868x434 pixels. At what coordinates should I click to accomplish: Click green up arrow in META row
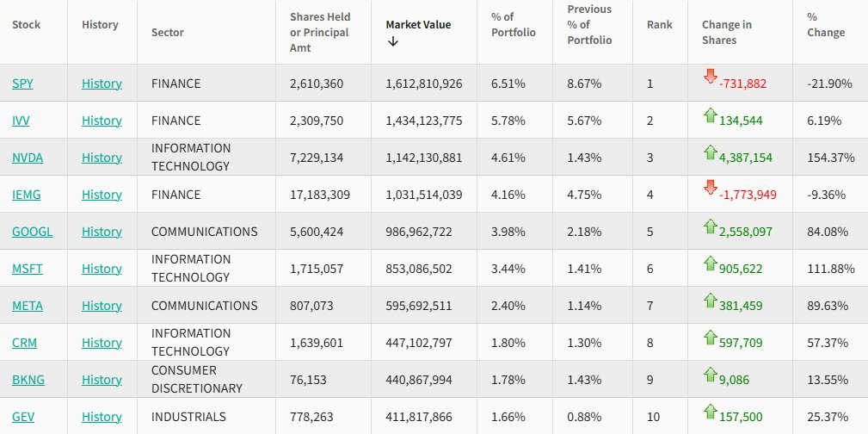[711, 301]
